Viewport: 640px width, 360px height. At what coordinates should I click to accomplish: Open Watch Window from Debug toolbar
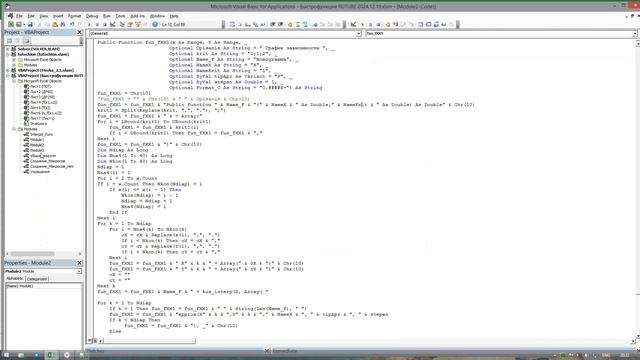pos(436,24)
